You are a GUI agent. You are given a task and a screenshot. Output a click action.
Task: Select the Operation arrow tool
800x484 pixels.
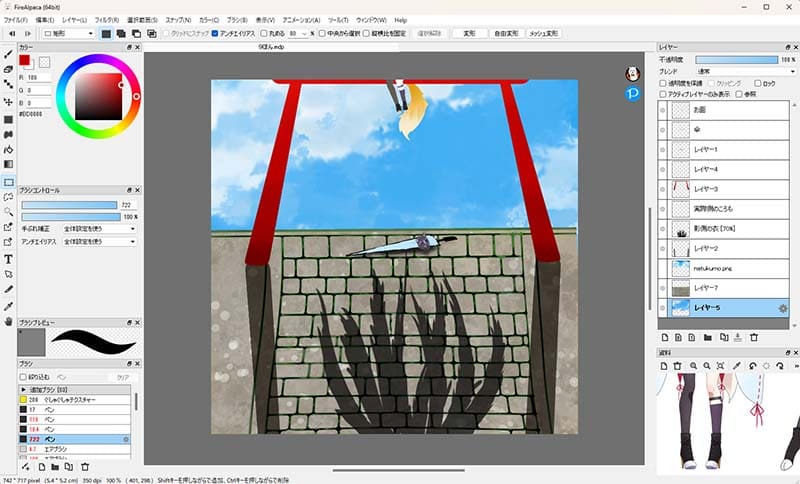8,274
